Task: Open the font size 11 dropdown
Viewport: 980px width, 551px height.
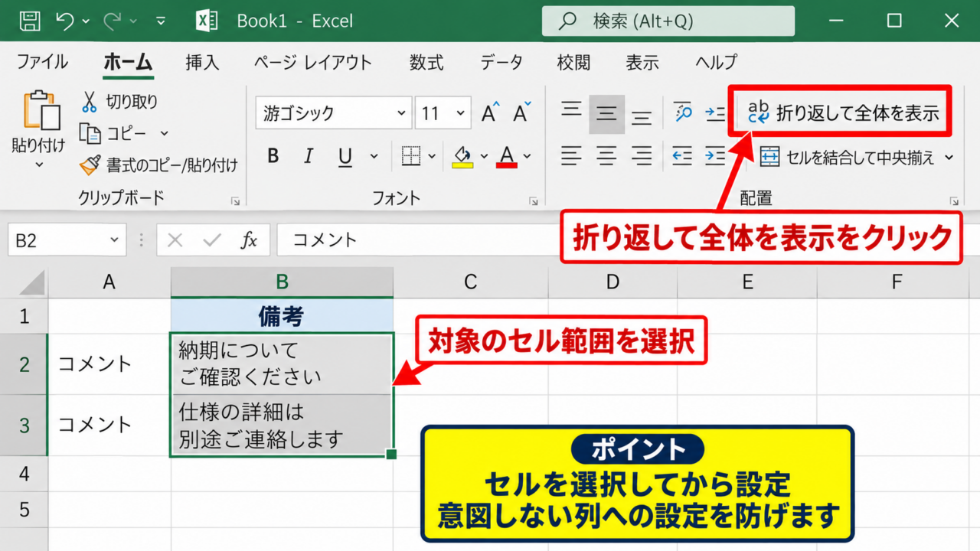Action: coord(461,114)
